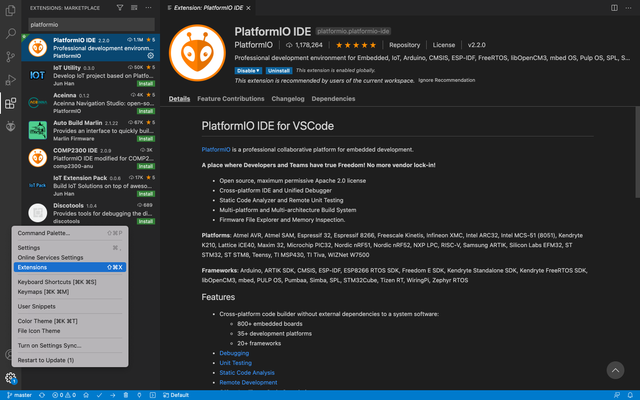Screen dimensions: 640x400
Task: Switch PlatformIO project environment Default
Action: tap(176, 395)
